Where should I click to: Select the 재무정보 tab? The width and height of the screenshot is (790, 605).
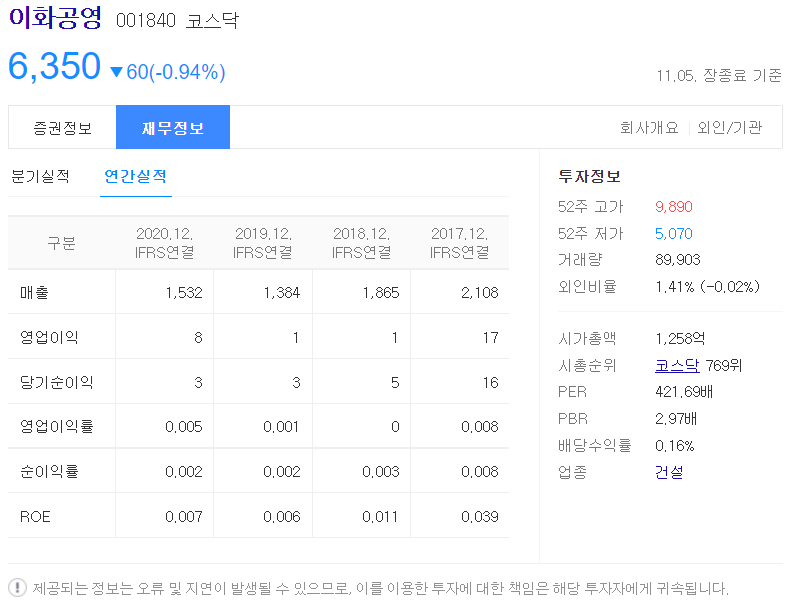click(x=173, y=127)
